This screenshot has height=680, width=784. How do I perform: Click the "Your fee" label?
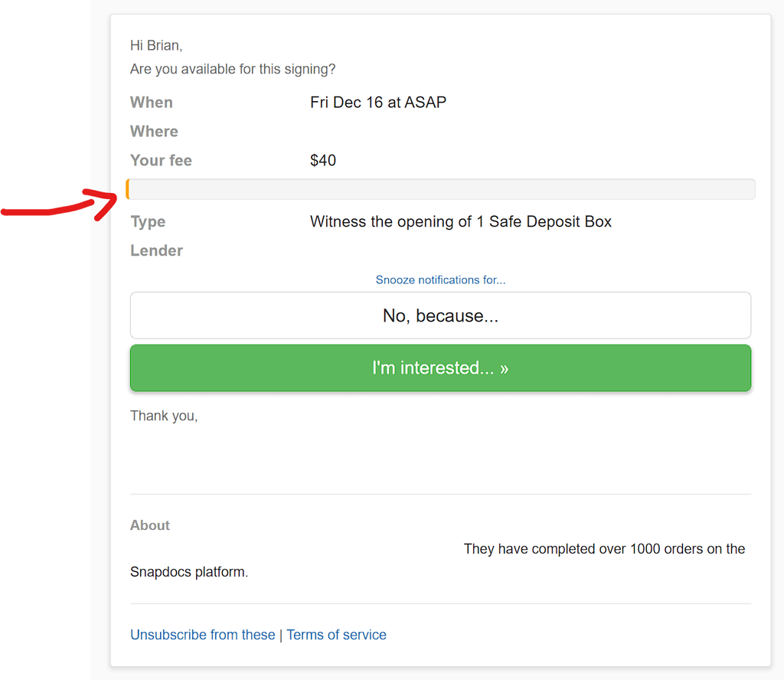pos(161,161)
